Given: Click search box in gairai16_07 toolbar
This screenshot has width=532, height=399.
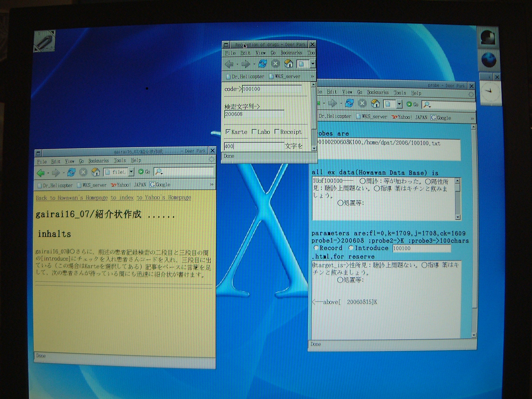Looking at the screenshot, I should pos(184,172).
